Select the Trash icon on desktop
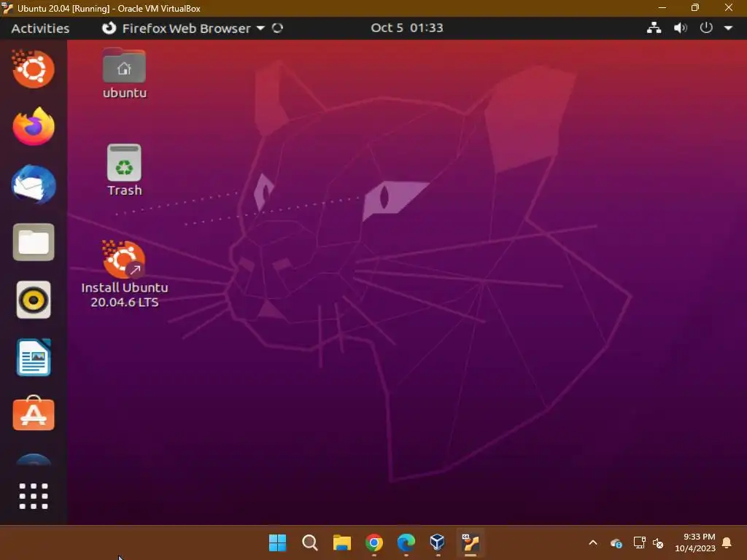The height and width of the screenshot is (560, 747). (124, 170)
